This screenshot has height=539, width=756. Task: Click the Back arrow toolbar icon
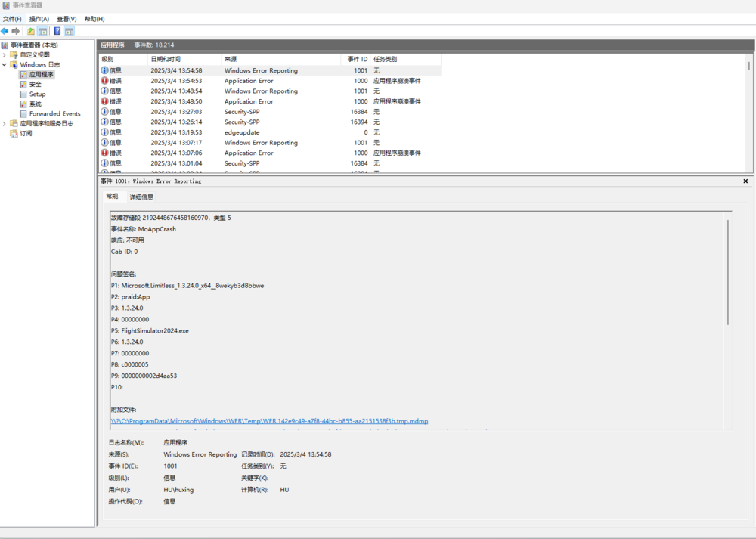5,31
